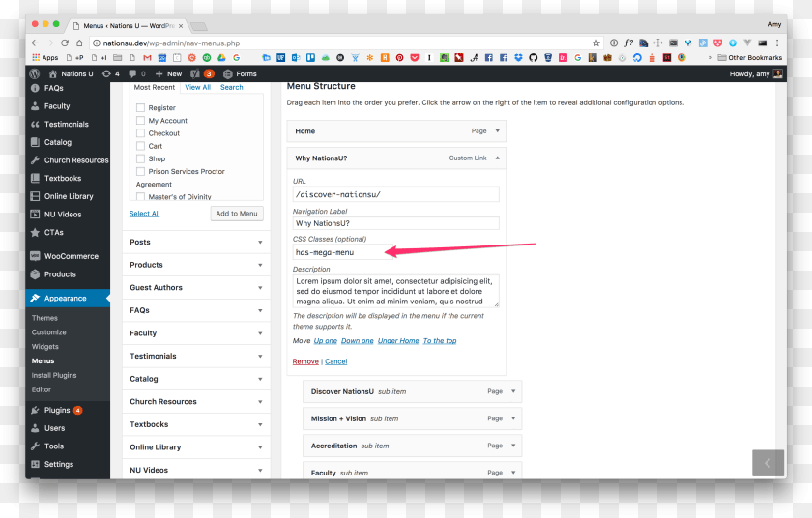
Task: Open Customize under Appearance
Action: [48, 332]
